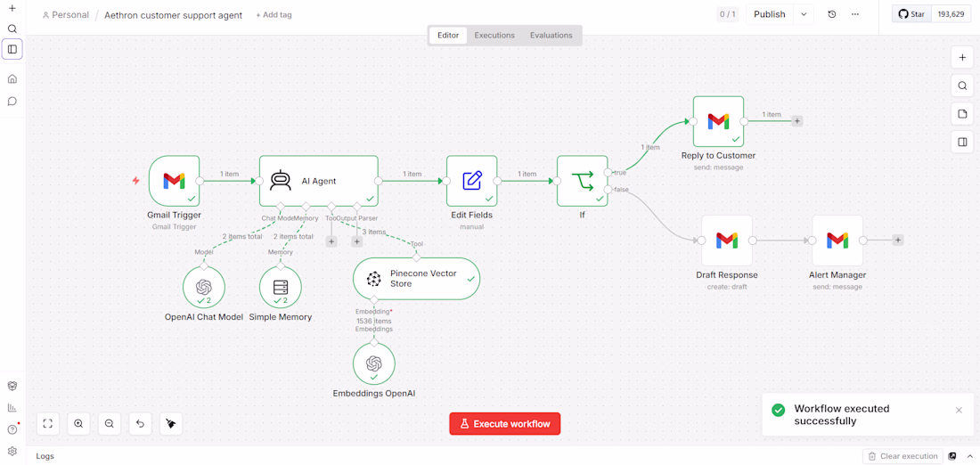Click the Publish button
This screenshot has width=980, height=465.
coord(770,14)
